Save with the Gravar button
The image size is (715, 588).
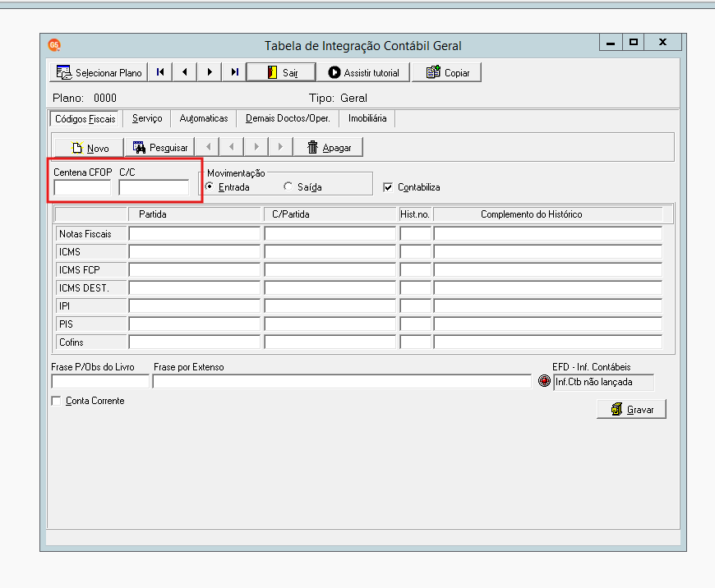[631, 409]
